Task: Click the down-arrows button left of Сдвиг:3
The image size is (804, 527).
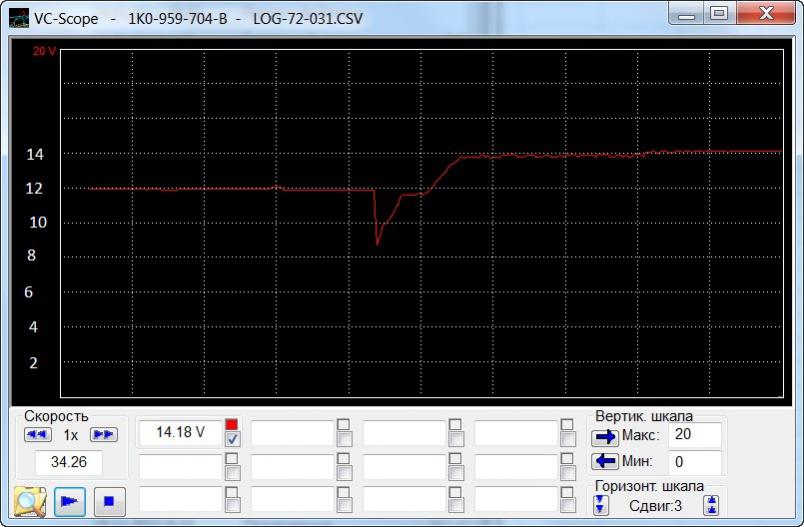Action: coord(600,505)
